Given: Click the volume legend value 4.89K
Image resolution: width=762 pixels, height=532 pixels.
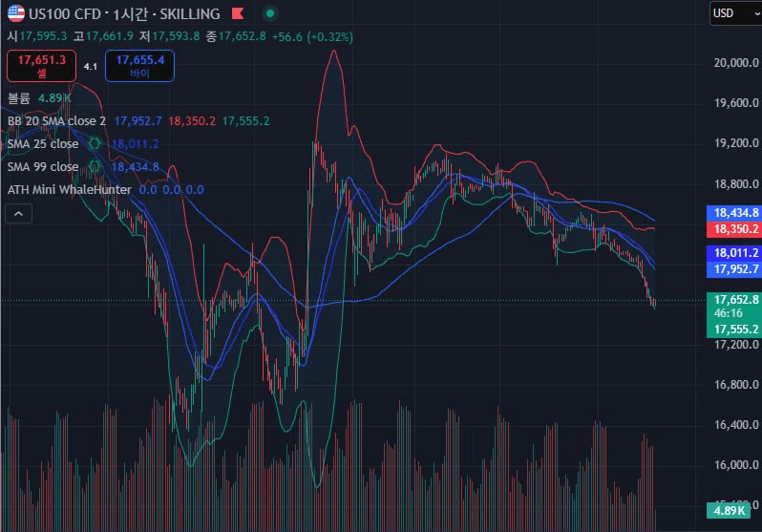Looking at the screenshot, I should [x=54, y=98].
